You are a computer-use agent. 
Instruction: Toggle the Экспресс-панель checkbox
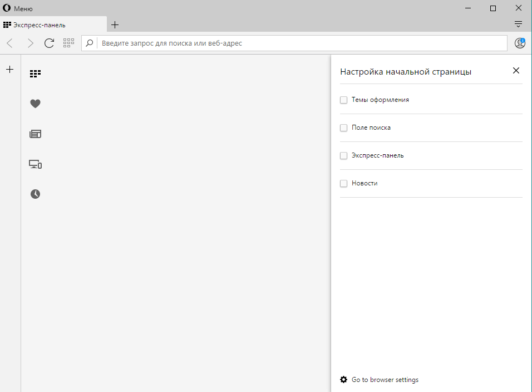pyautogui.click(x=344, y=156)
